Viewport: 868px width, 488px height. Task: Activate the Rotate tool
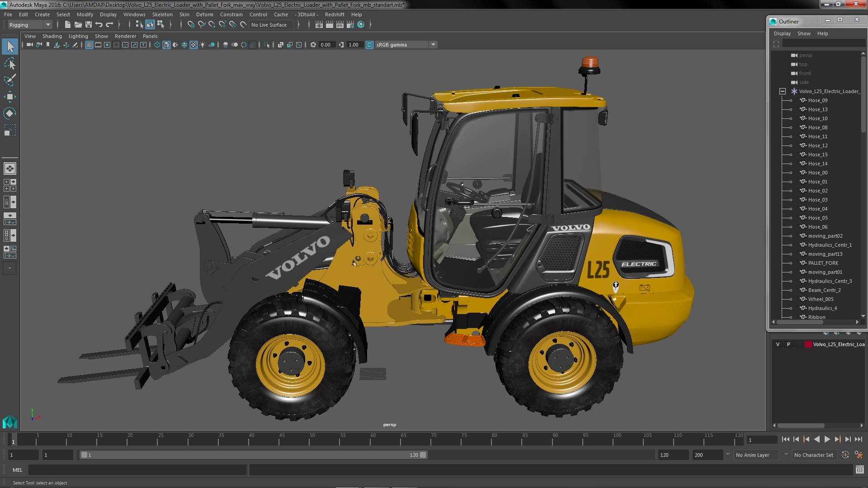[10, 113]
